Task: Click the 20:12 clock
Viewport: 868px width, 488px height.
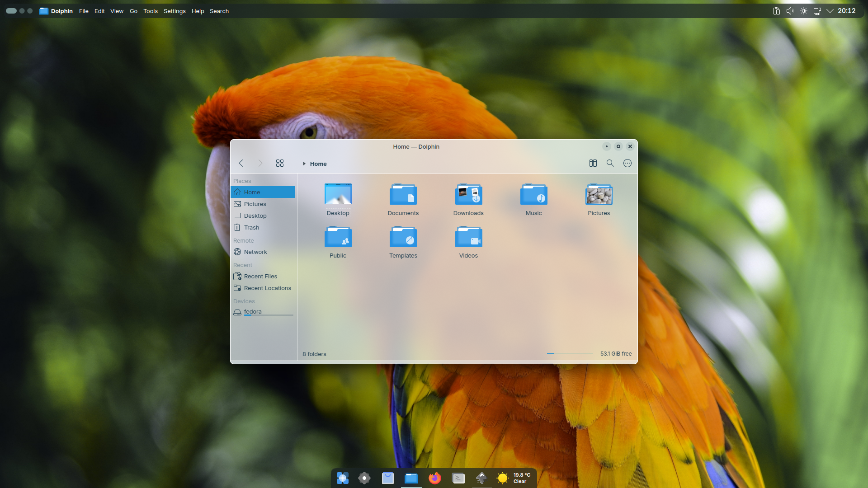Action: point(846,11)
